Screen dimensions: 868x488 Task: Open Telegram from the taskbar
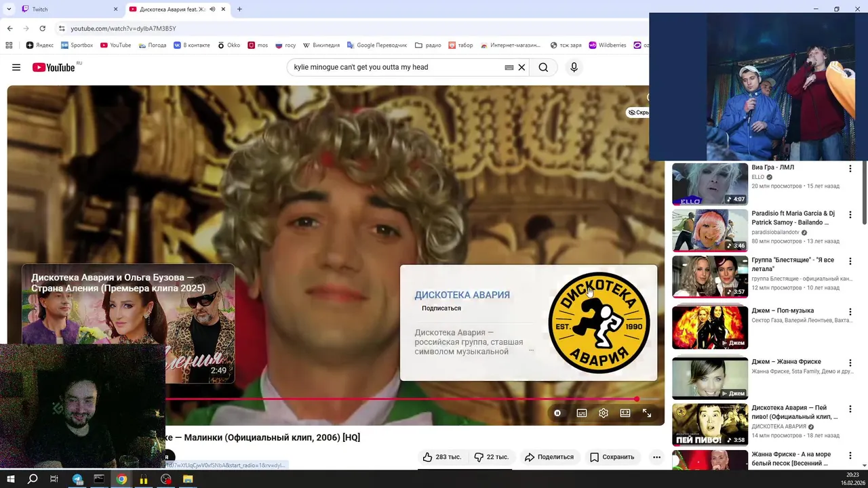(77, 479)
